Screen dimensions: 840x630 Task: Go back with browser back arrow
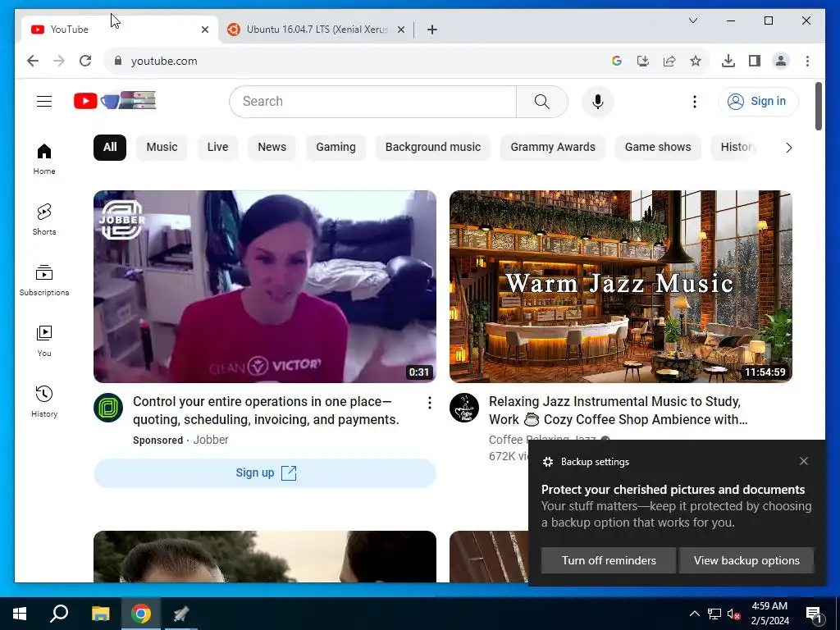(33, 61)
